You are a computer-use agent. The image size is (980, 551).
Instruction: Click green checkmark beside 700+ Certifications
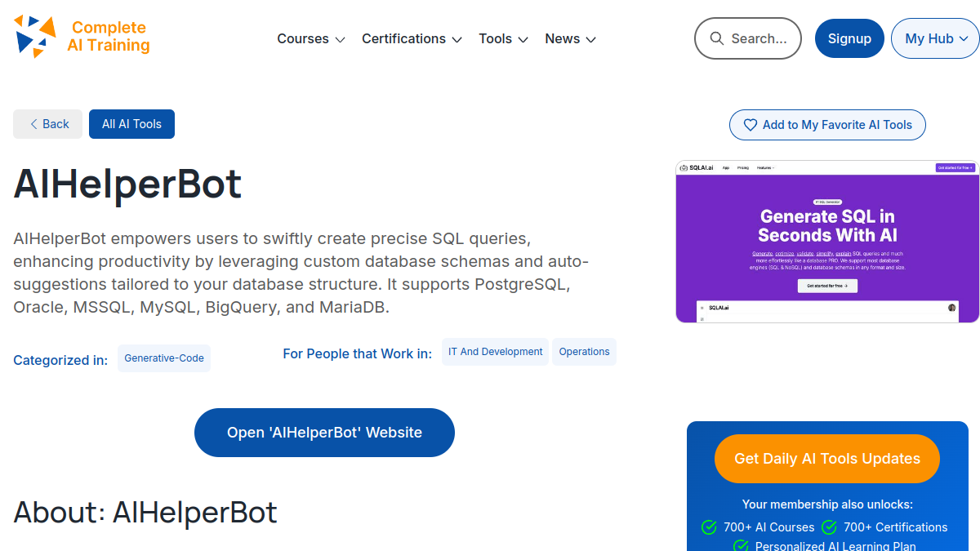[829, 527]
